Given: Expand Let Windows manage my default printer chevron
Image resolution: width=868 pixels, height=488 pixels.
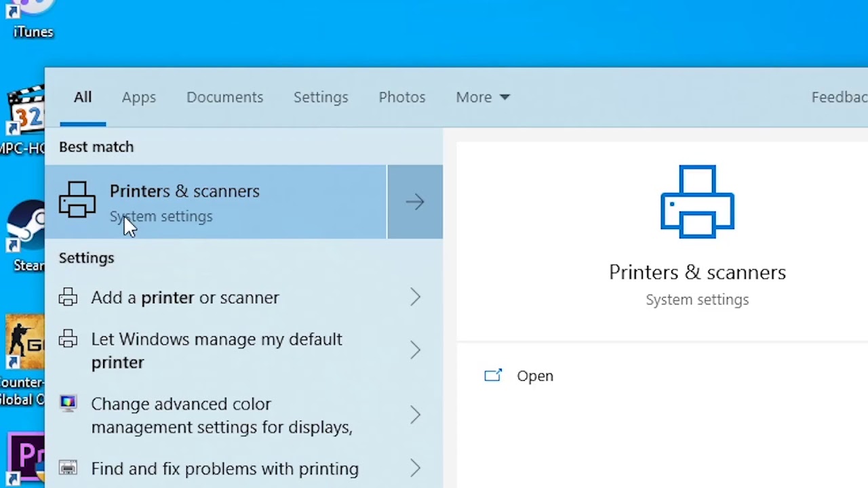Looking at the screenshot, I should (415, 350).
